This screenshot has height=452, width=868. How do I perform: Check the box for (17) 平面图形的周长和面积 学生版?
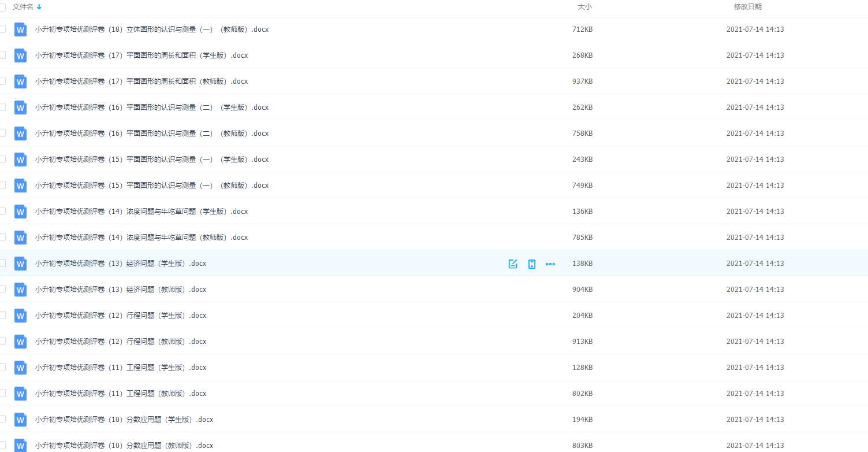coord(2,55)
